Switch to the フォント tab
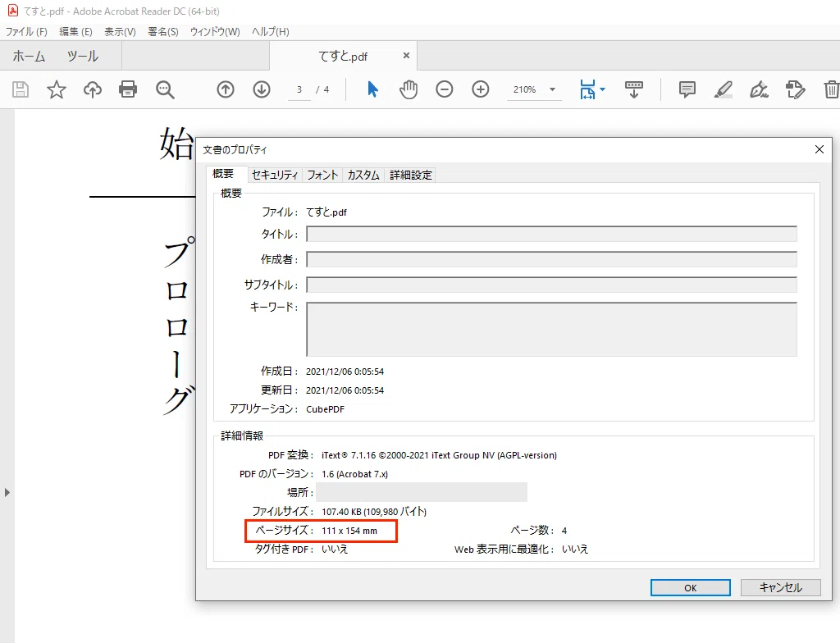 pyautogui.click(x=322, y=175)
